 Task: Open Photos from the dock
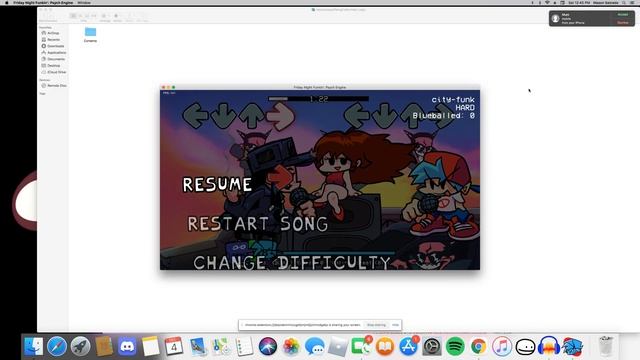point(291,347)
